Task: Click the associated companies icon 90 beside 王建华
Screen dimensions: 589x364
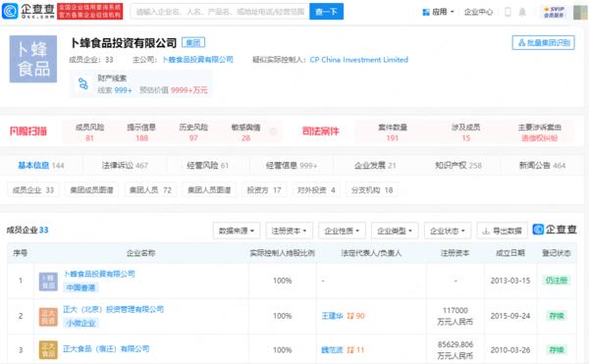Action: [x=355, y=316]
